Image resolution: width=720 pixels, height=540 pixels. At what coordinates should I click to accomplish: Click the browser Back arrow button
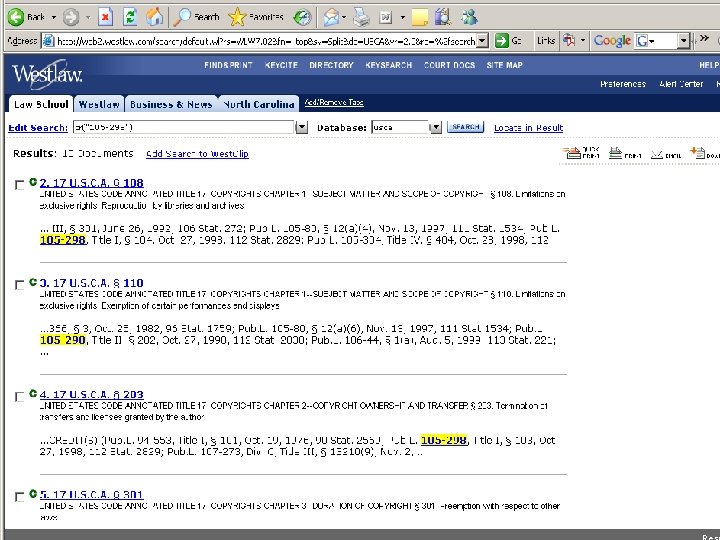[x=16, y=17]
